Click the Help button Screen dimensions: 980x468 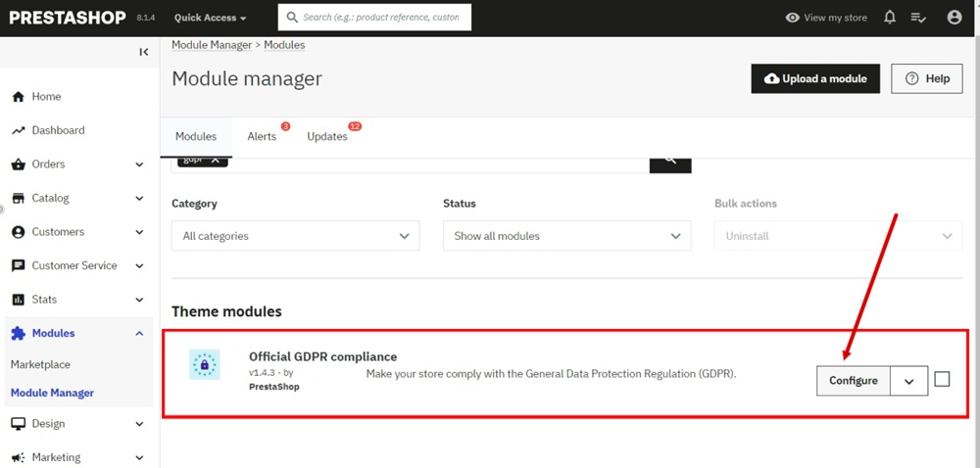(x=927, y=78)
